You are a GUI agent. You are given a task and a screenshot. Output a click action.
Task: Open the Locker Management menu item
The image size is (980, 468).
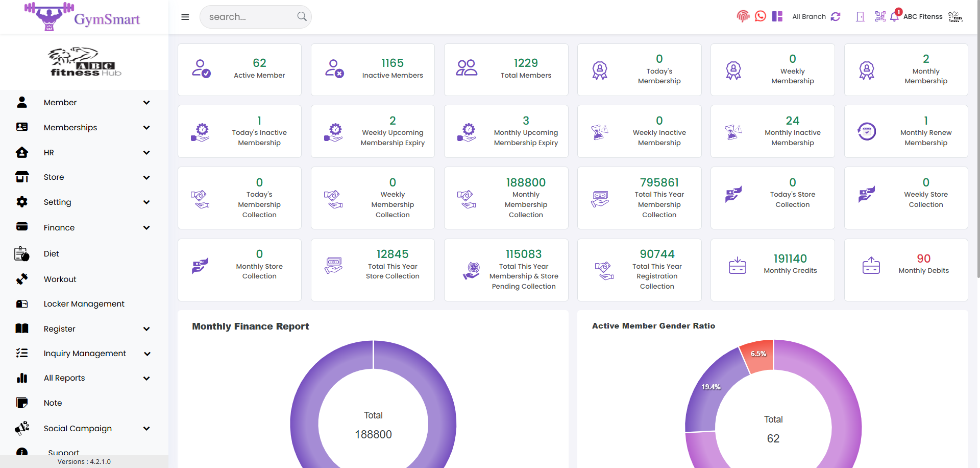(x=84, y=303)
